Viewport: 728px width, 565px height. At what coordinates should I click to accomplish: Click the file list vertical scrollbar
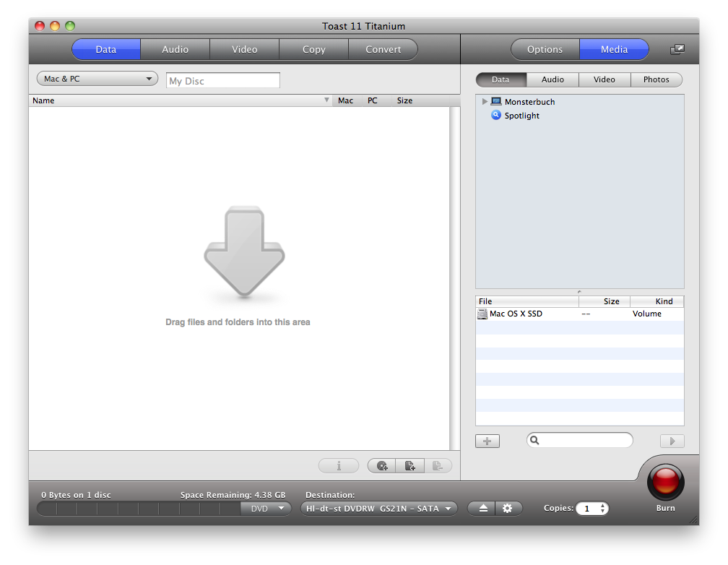[x=454, y=278]
